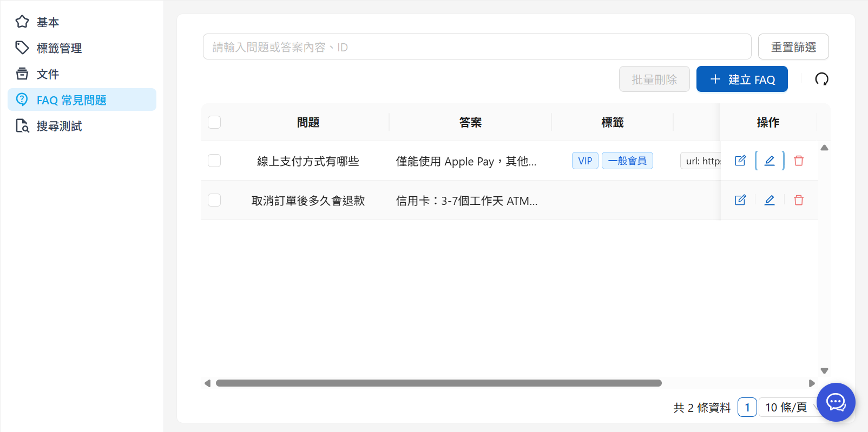Open square edit icon for 取消訂單後多久會退款
Image resolution: width=868 pixels, height=432 pixels.
coord(740,200)
